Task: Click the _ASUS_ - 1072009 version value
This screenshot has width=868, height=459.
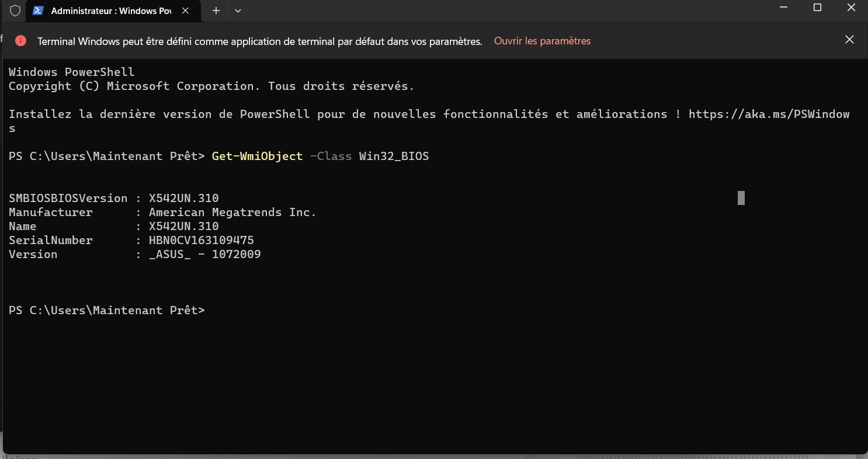Action: coord(204,254)
